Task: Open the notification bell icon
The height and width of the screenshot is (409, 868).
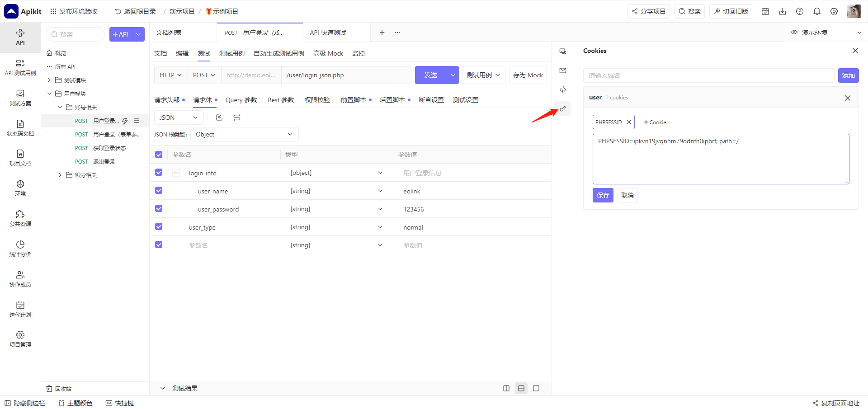Action: 817,11
